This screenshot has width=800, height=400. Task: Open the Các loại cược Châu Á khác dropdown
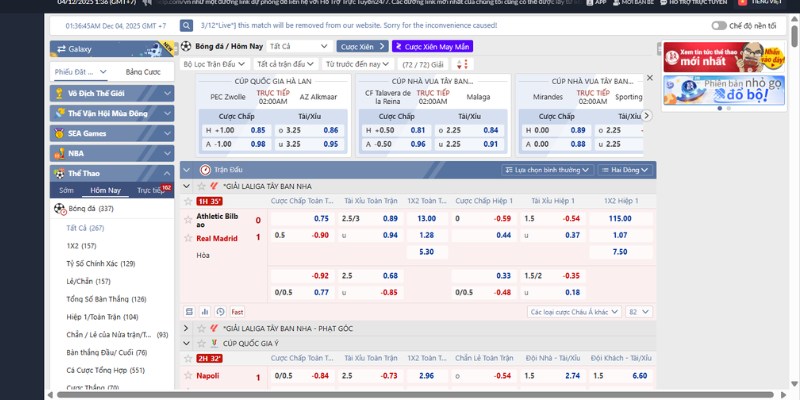pos(574,312)
